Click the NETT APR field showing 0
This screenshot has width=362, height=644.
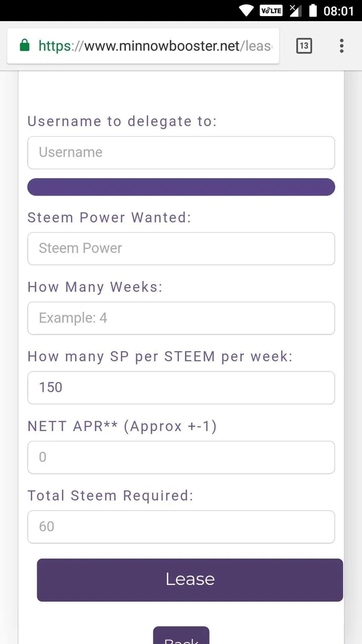[x=181, y=457]
